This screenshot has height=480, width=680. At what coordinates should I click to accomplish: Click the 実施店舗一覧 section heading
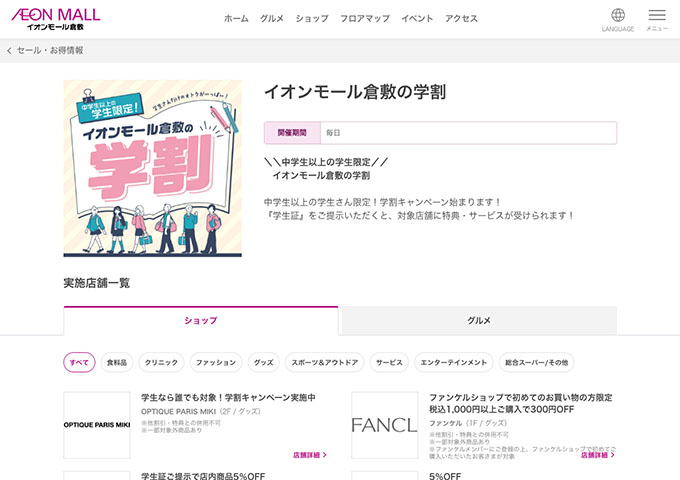(97, 283)
